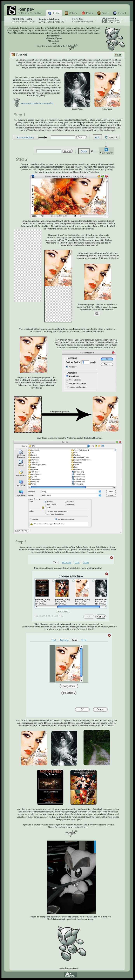Image resolution: width=135 pixels, height=980 pixels.
Task: Click the Tutorial document icon
Action: (x=13, y=55)
